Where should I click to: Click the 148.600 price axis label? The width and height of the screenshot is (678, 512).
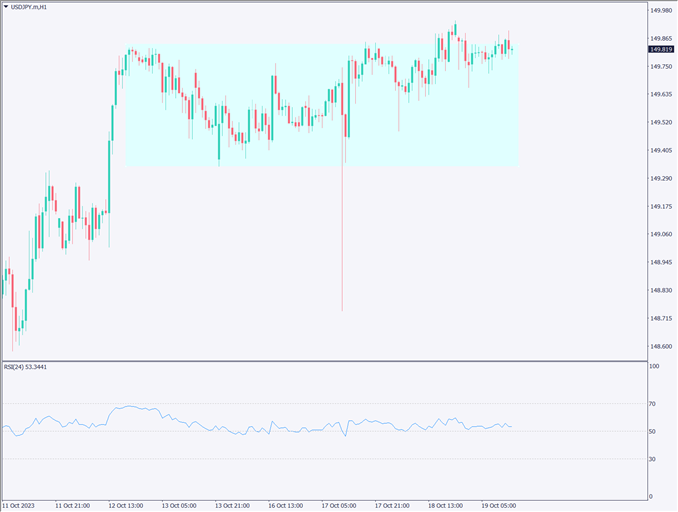click(x=660, y=347)
